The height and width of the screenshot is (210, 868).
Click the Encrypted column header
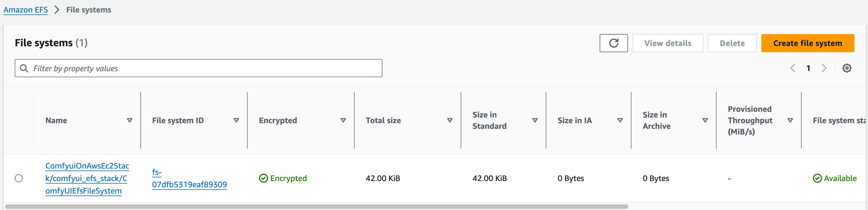(278, 120)
